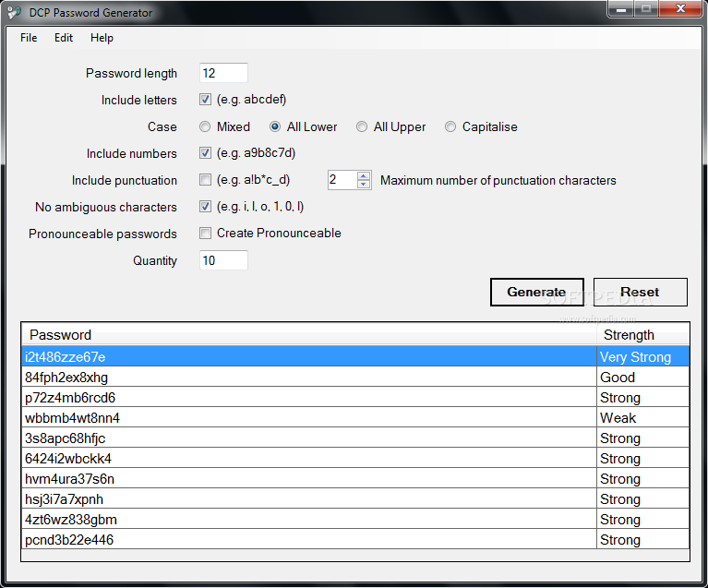Select password pcnd3b22e446

click(x=309, y=540)
